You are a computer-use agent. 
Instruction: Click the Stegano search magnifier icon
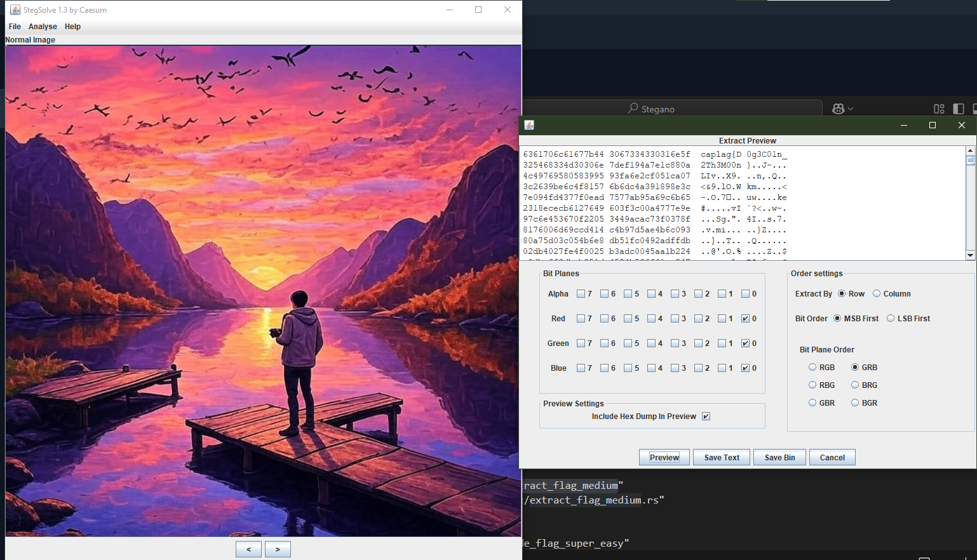633,109
